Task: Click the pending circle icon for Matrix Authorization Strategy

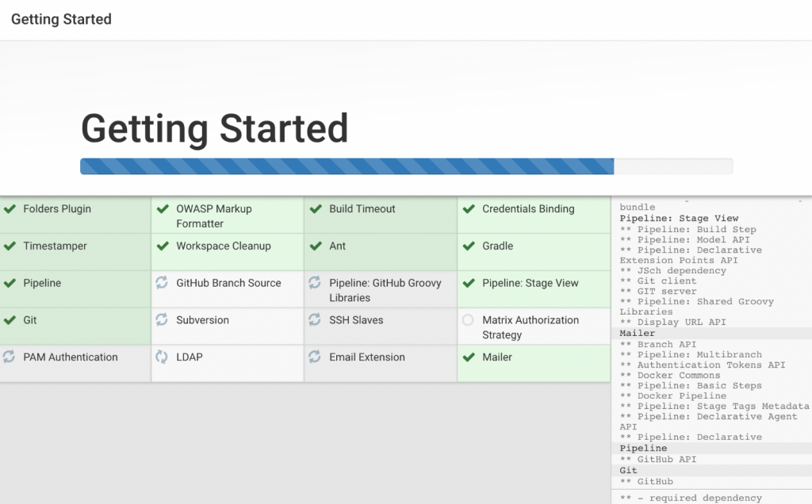Action: (x=468, y=320)
